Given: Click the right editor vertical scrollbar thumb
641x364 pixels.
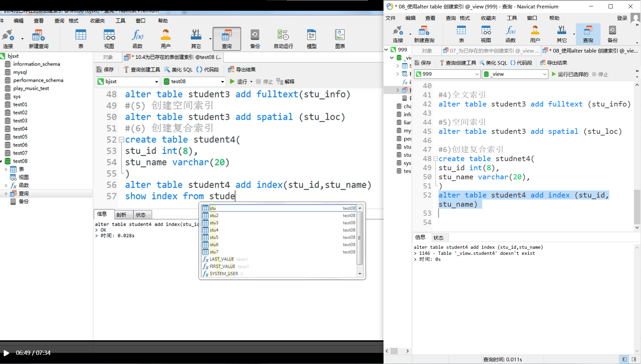Looking at the screenshot, I should 637,207.
